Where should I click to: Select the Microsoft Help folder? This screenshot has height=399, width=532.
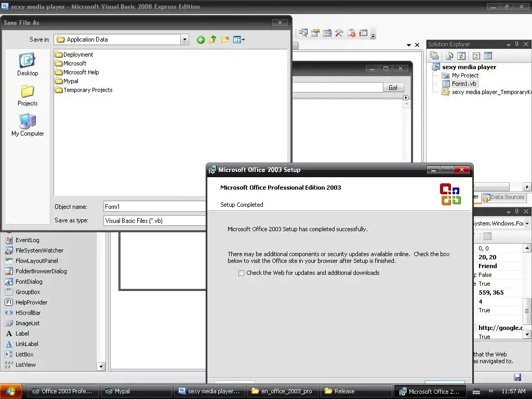click(77, 72)
